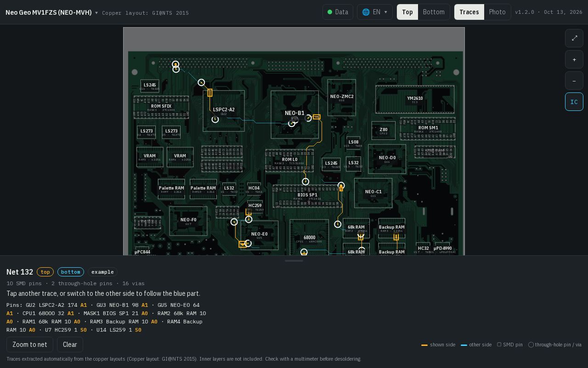588x368 pixels.
Task: Click the version text 'v1.2.0 · Oct 13, 2026'
Action: click(x=548, y=12)
